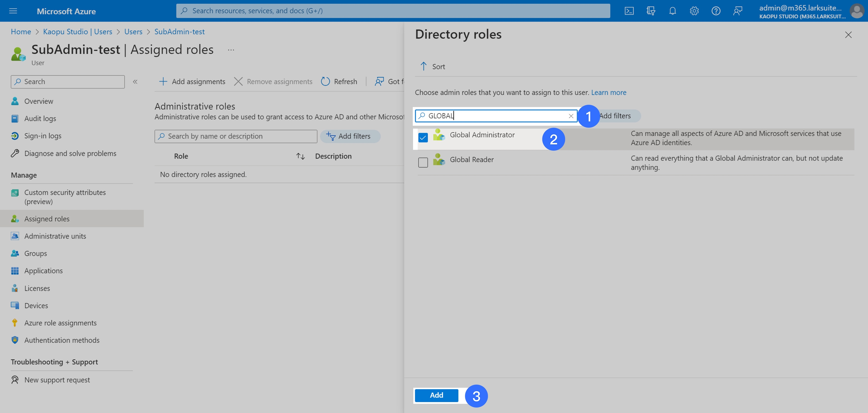Open the notifications bell
Image resolution: width=868 pixels, height=413 pixels.
672,11
